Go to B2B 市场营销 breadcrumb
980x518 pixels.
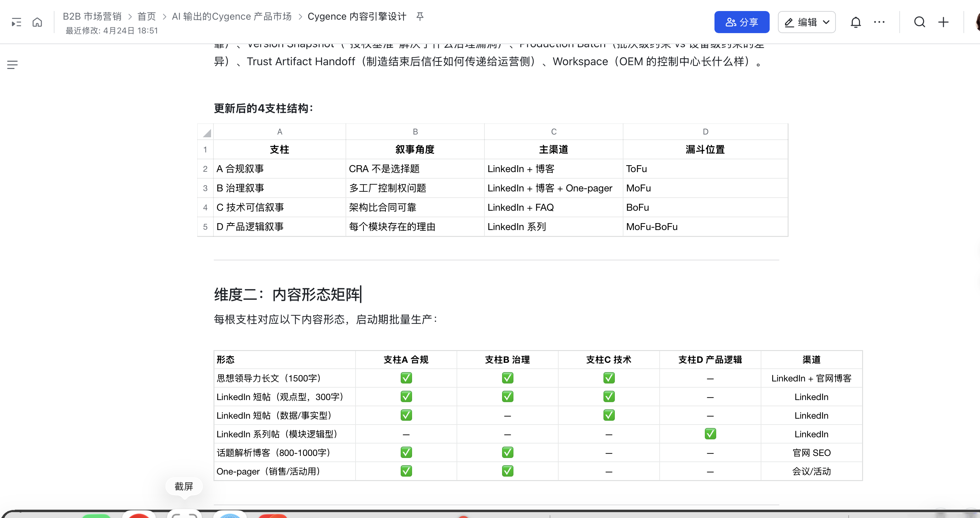[92, 16]
